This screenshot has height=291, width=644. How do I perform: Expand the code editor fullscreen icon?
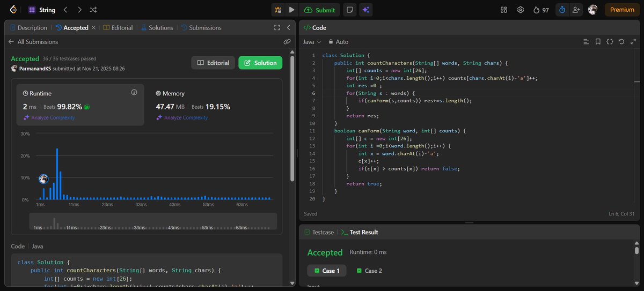(633, 41)
